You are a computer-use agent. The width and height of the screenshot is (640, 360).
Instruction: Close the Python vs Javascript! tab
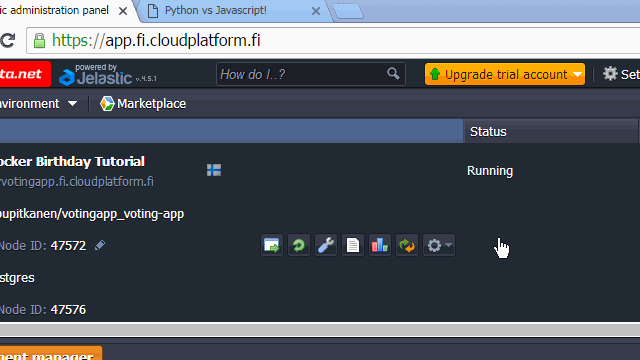click(316, 11)
